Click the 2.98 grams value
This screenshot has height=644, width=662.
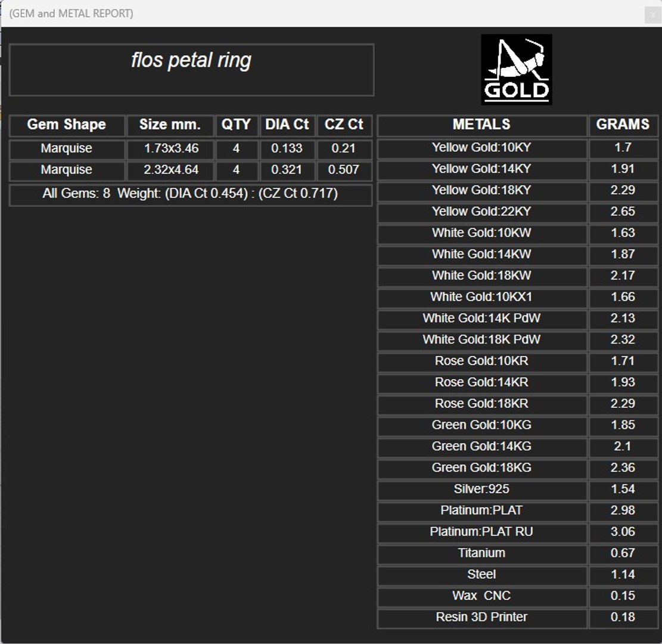(x=623, y=511)
